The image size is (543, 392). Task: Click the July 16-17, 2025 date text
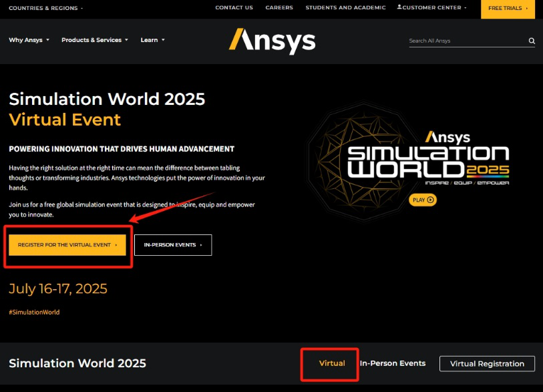(58, 288)
